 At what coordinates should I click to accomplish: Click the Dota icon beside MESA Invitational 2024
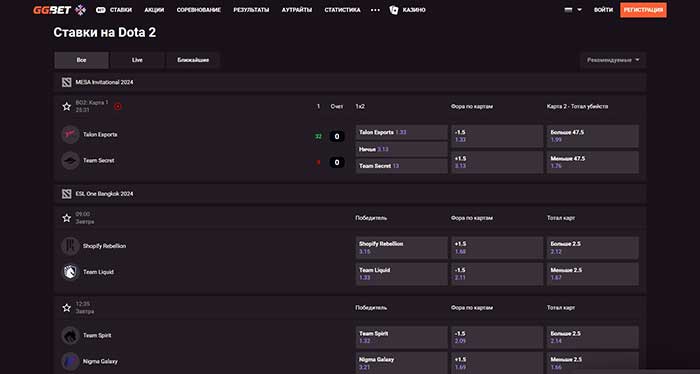point(67,82)
